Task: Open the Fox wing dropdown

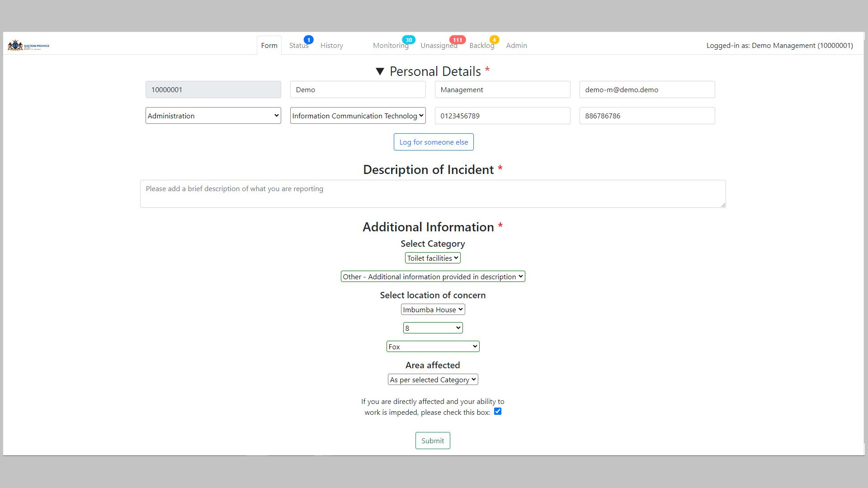Action: [433, 347]
